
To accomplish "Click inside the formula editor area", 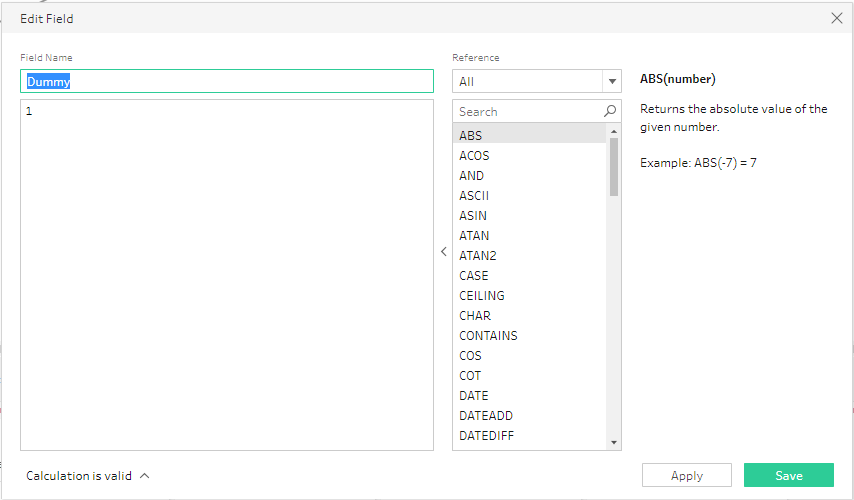I will pyautogui.click(x=226, y=275).
